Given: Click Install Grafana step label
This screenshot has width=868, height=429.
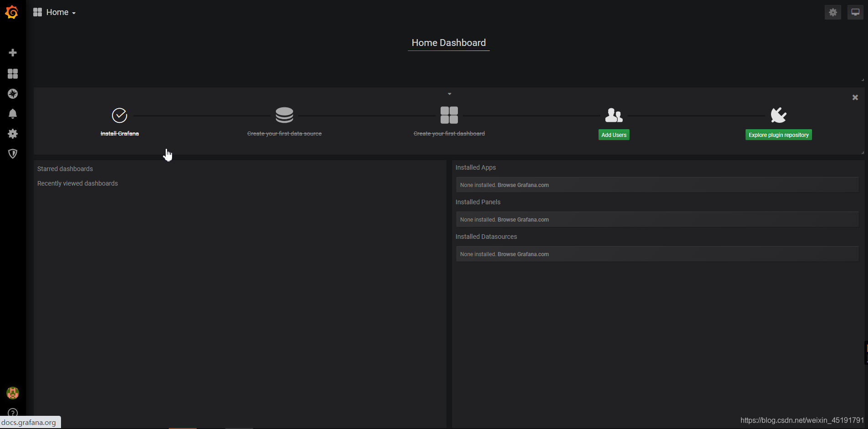Looking at the screenshot, I should pyautogui.click(x=120, y=134).
